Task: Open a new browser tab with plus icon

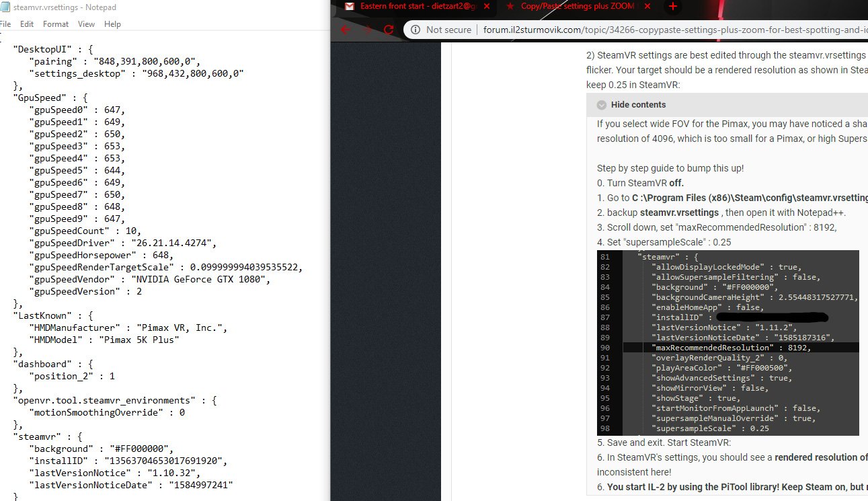Action: [674, 7]
